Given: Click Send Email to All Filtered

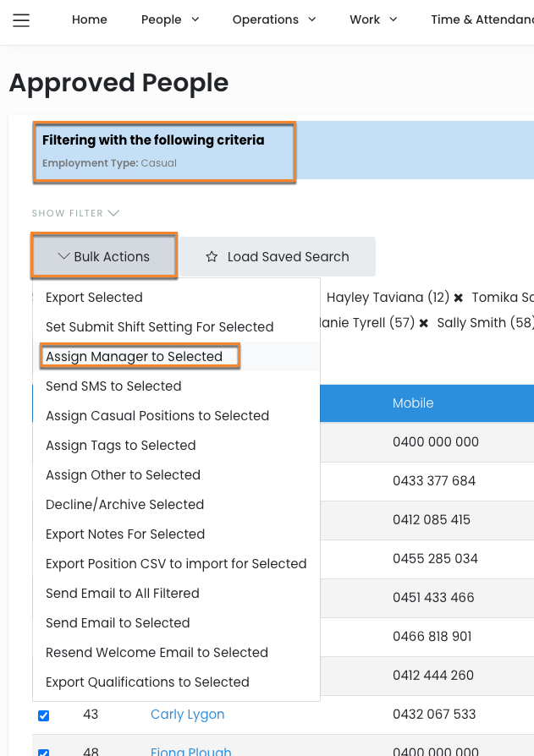Looking at the screenshot, I should (x=123, y=594).
